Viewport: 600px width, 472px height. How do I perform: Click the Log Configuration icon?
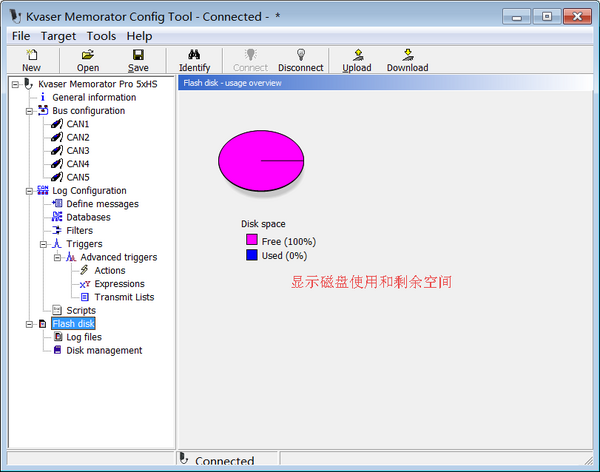[43, 190]
